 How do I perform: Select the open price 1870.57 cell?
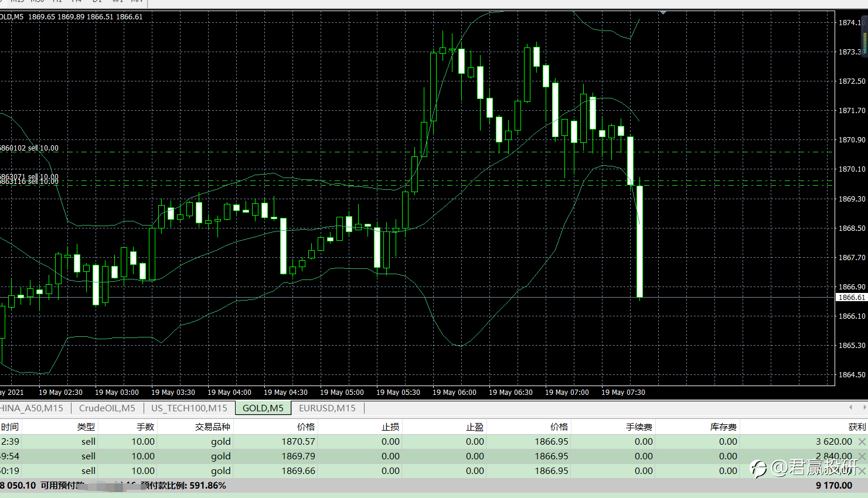pos(298,441)
